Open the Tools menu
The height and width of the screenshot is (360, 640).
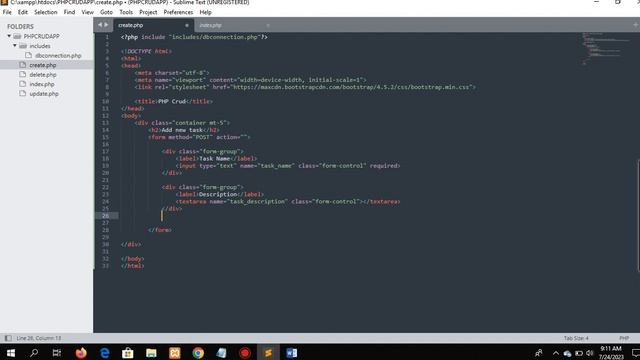[126, 12]
